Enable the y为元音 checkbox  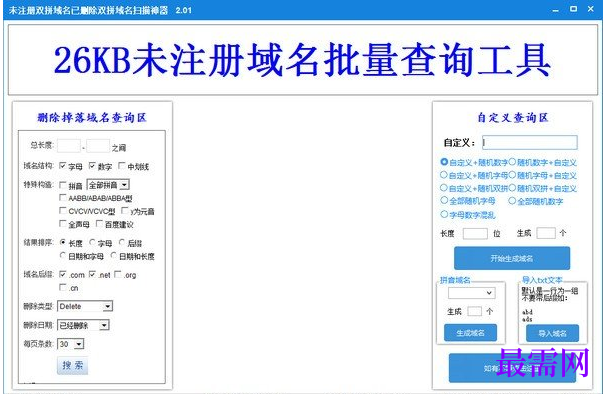point(124,211)
